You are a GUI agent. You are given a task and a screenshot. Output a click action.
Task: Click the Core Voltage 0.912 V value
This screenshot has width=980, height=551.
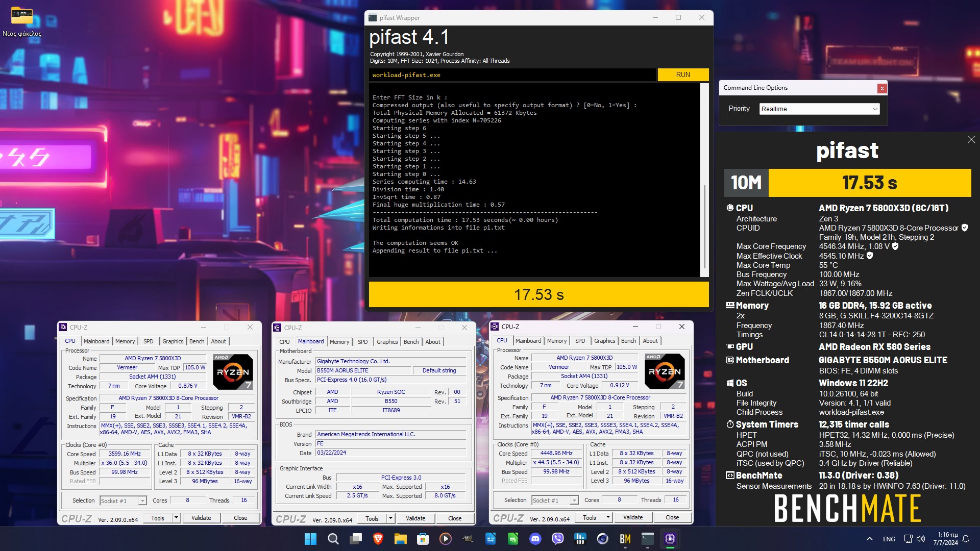tap(619, 385)
